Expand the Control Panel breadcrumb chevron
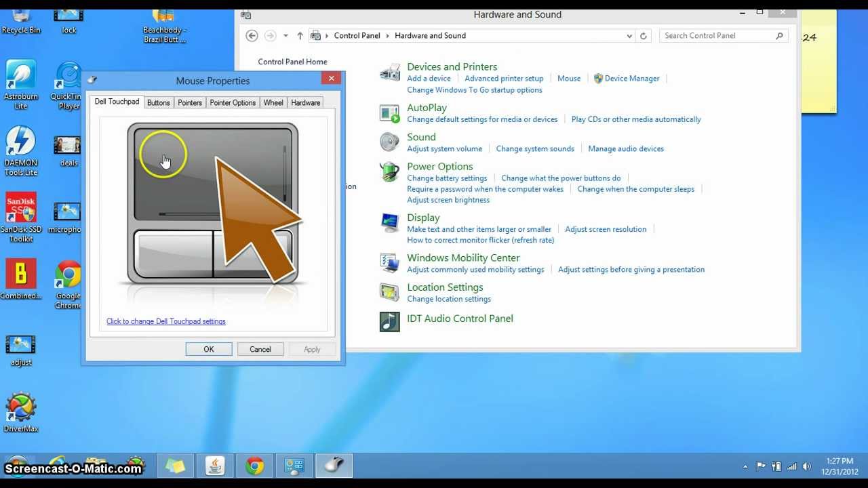868x488 pixels. [x=388, y=36]
